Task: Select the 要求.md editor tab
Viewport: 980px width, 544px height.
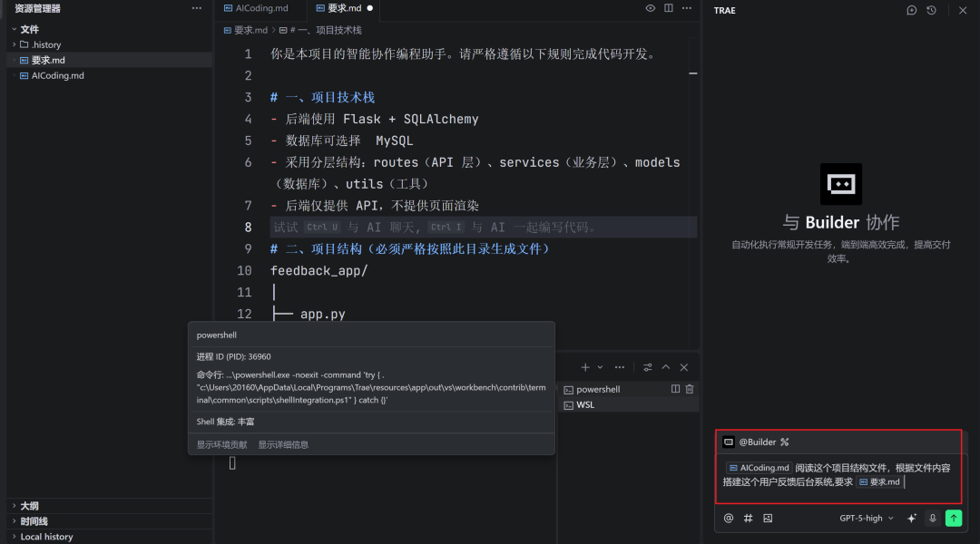Action: click(345, 8)
